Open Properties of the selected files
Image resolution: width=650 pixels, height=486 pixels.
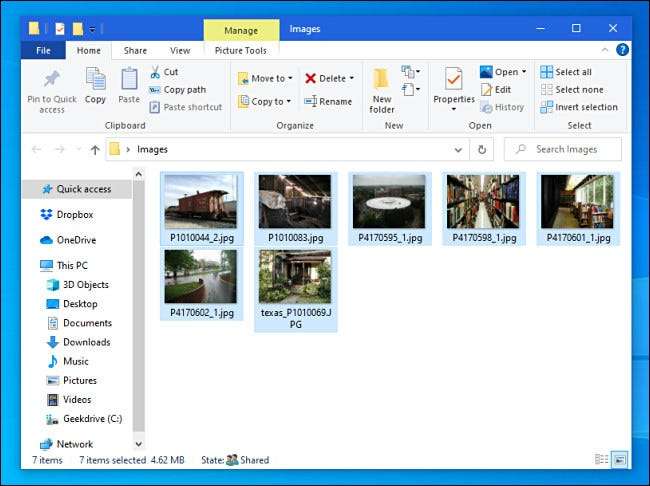[453, 80]
